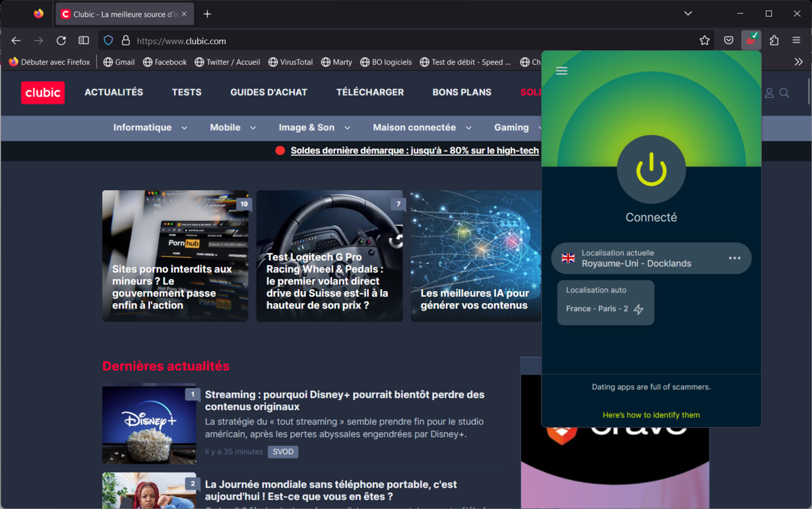Open Logitech G Pro Racing Wheel test card
Viewport: 812px width, 509px height.
(330, 256)
